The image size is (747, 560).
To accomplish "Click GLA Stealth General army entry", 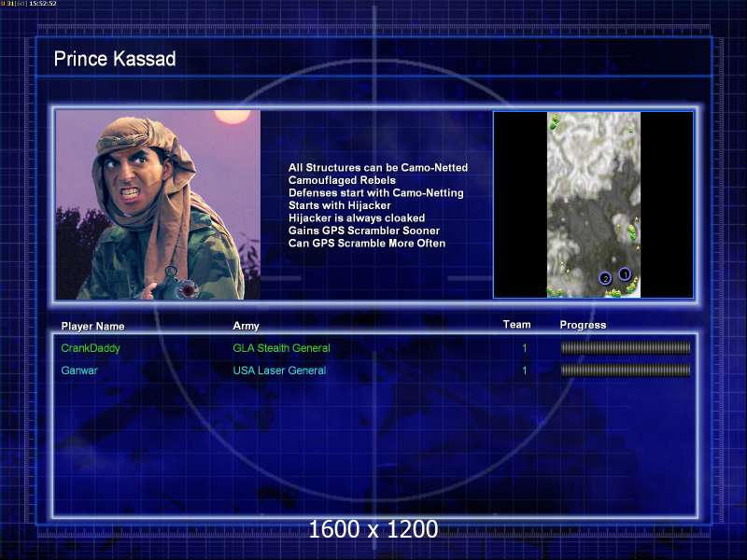I will point(281,348).
